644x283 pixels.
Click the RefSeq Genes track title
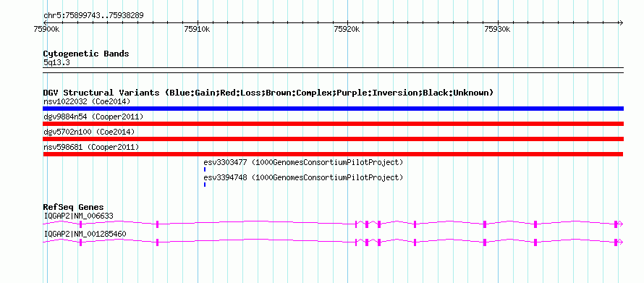(x=73, y=207)
